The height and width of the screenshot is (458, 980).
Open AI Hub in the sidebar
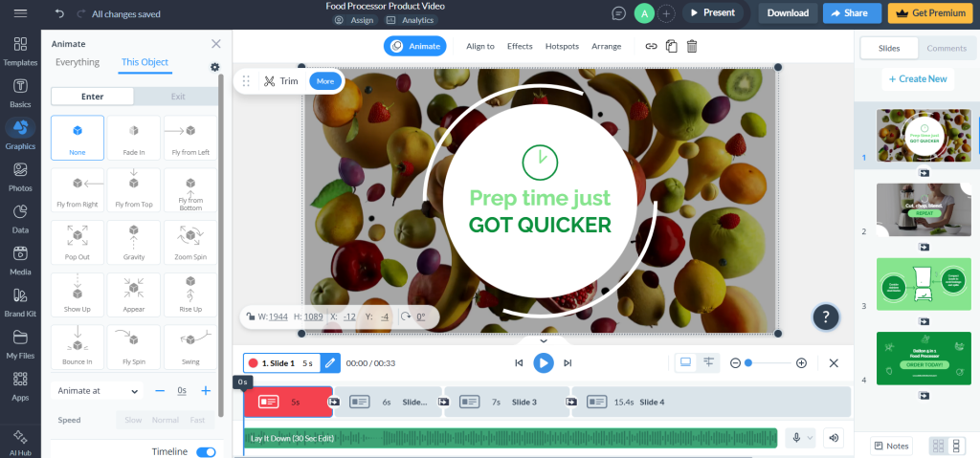click(x=20, y=443)
